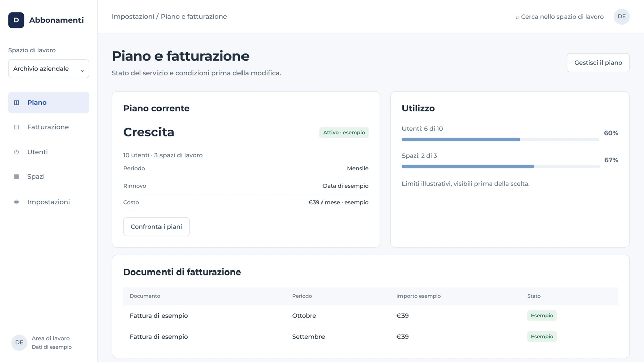Click the Impostazioni / Piano e fatturazione breadcrumb

[x=170, y=17]
